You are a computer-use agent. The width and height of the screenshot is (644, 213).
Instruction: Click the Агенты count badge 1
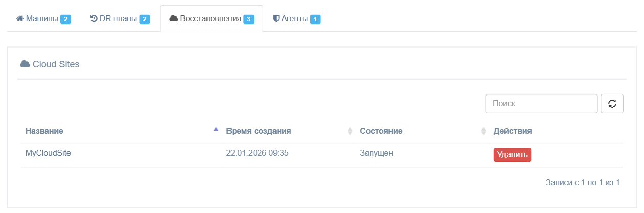[315, 19]
